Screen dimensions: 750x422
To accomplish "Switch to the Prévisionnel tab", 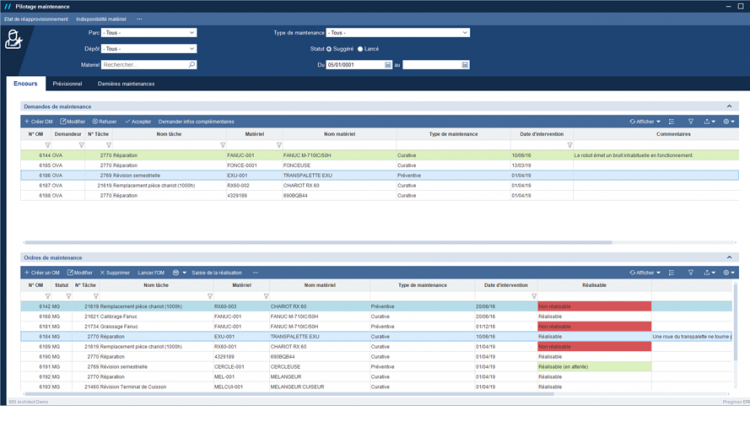I will 67,84.
